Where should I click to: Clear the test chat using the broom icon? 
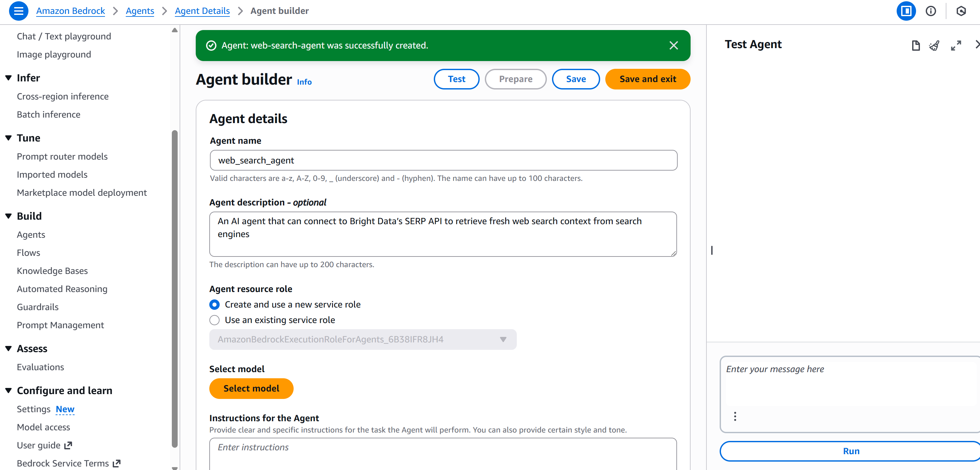(x=934, y=46)
